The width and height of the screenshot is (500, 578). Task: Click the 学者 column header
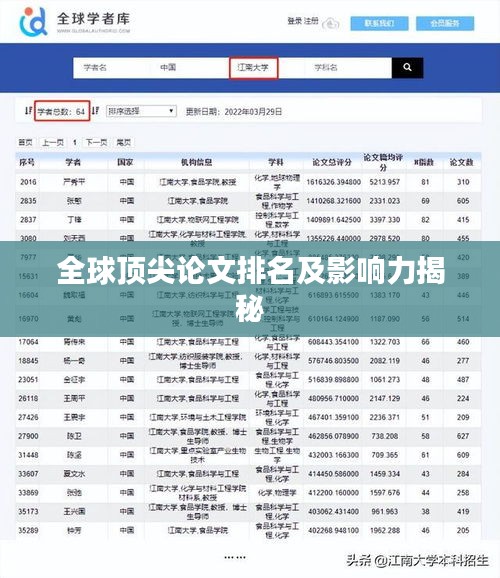[x=73, y=162]
